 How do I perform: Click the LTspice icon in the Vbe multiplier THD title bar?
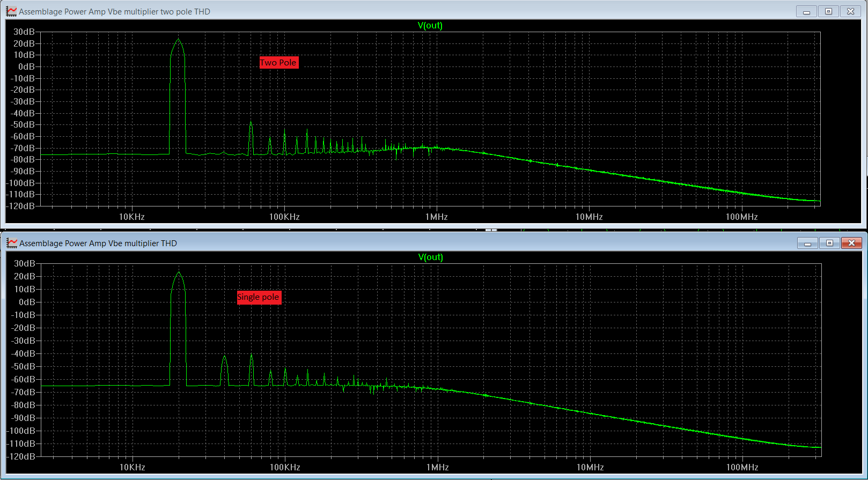click(x=12, y=243)
